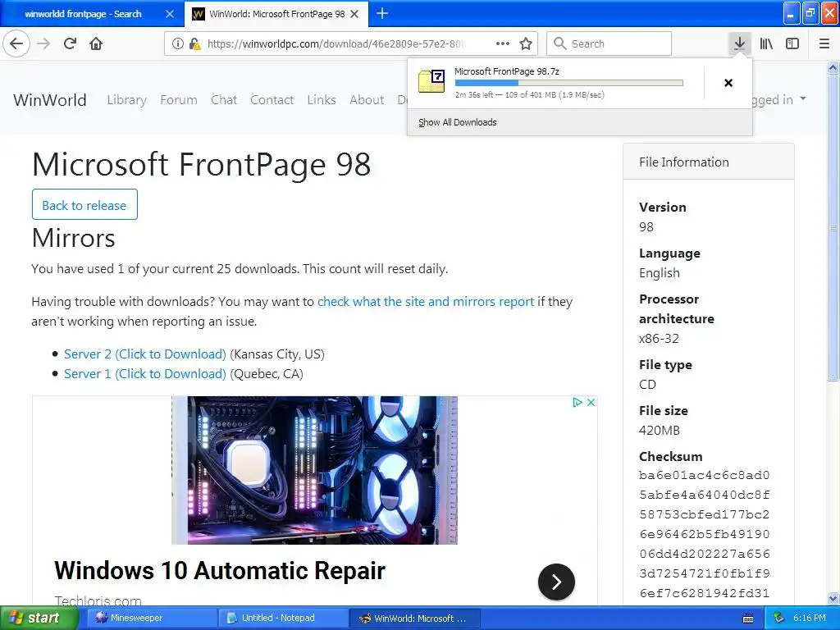Reload the current page
Screen dimensions: 840x630
[x=71, y=43]
